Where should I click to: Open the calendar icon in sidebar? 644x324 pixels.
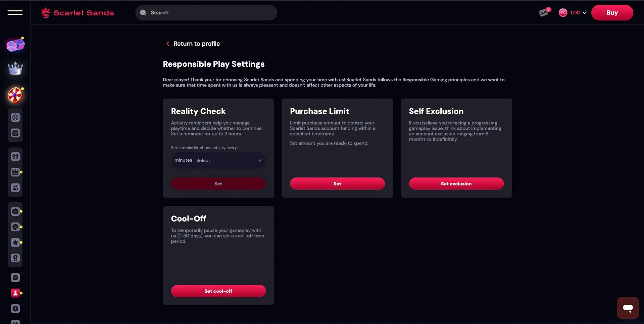[x=15, y=133]
